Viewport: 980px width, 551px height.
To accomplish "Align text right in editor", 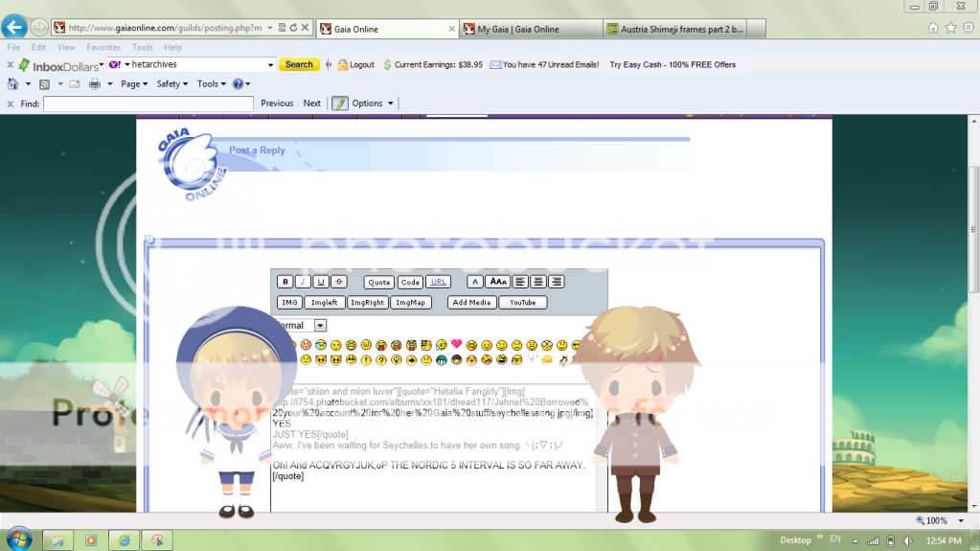I will pos(557,282).
